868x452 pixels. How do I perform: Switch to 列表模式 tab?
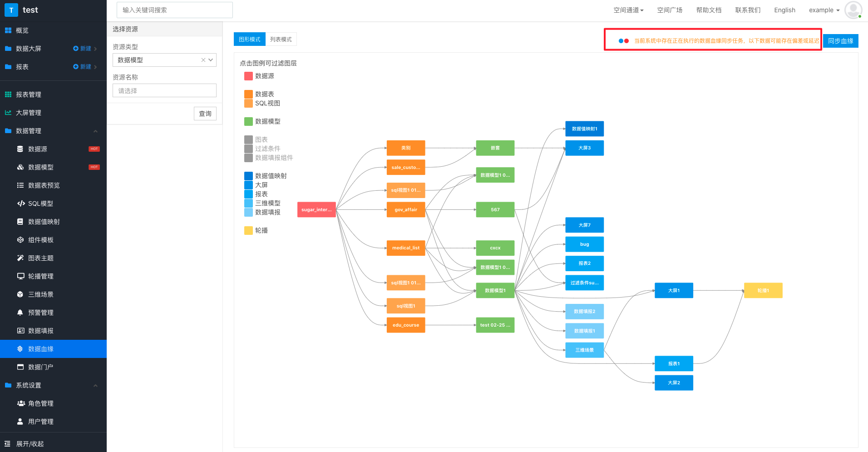[281, 40]
